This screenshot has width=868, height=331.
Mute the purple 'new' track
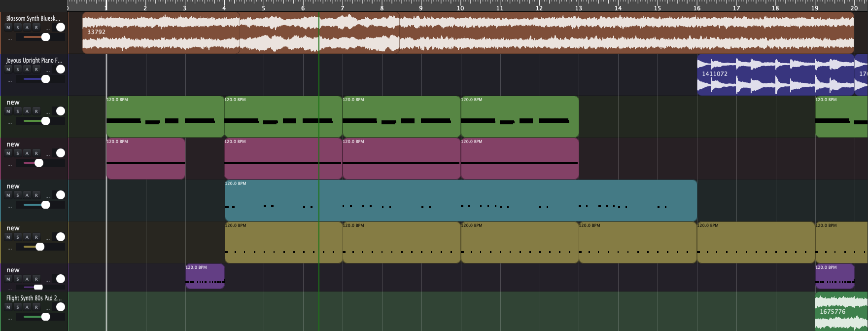click(x=8, y=279)
